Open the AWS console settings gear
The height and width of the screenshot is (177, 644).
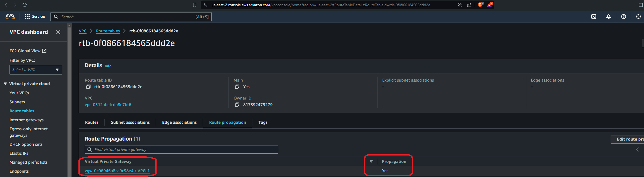point(638,17)
